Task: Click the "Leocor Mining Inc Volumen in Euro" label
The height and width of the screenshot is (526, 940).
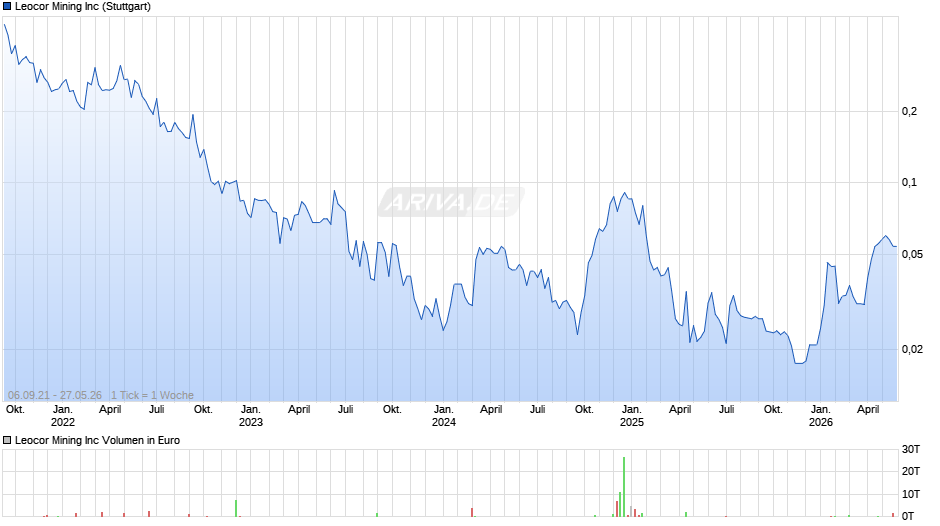Action: [x=97, y=440]
